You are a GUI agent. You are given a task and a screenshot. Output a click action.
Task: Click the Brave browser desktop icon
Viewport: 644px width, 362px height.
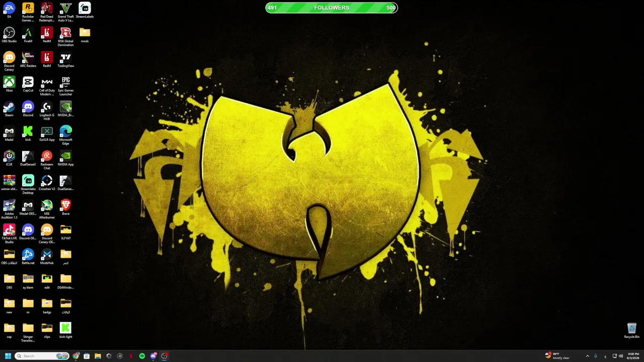[x=65, y=208]
